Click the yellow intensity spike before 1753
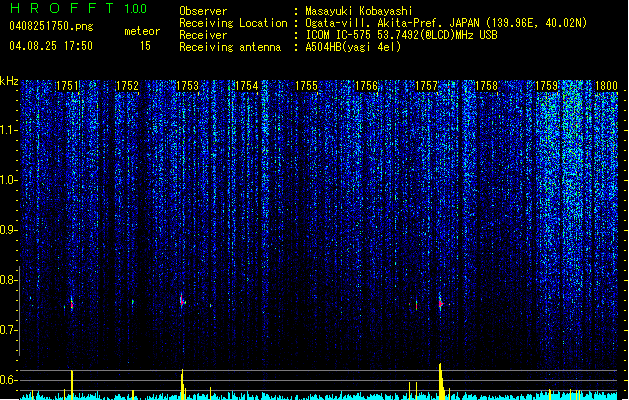 click(x=182, y=383)
